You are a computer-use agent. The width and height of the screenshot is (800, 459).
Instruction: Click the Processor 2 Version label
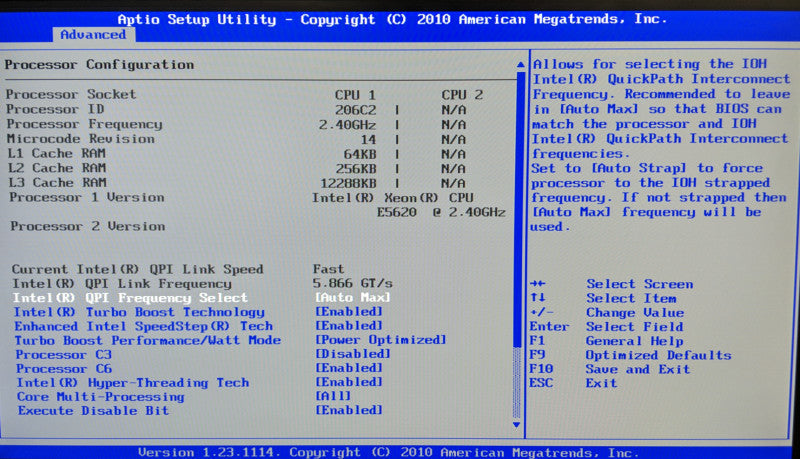88,226
